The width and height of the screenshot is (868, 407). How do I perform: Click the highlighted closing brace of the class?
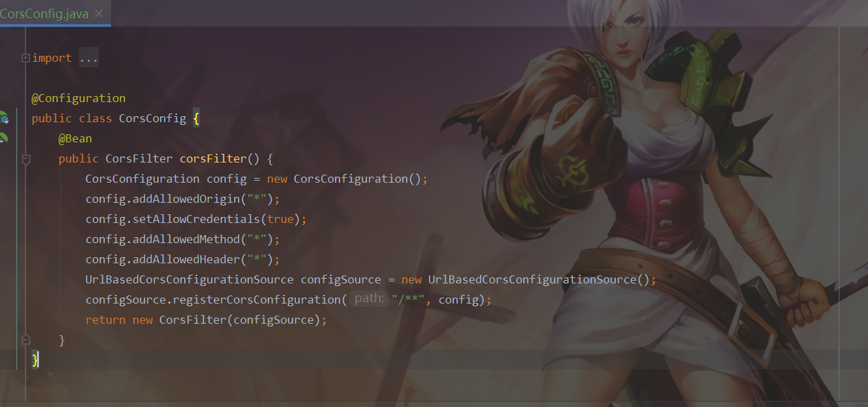coord(36,361)
